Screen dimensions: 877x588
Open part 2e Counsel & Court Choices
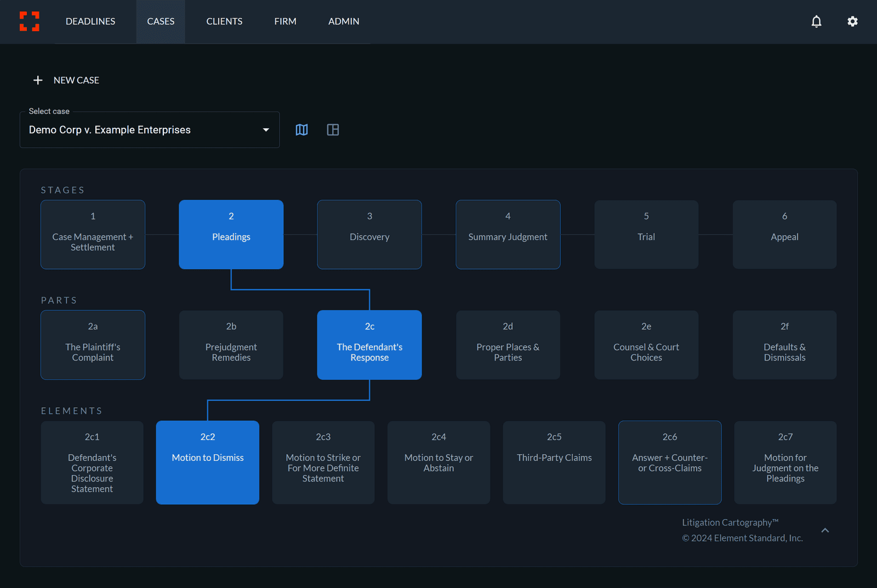click(646, 345)
